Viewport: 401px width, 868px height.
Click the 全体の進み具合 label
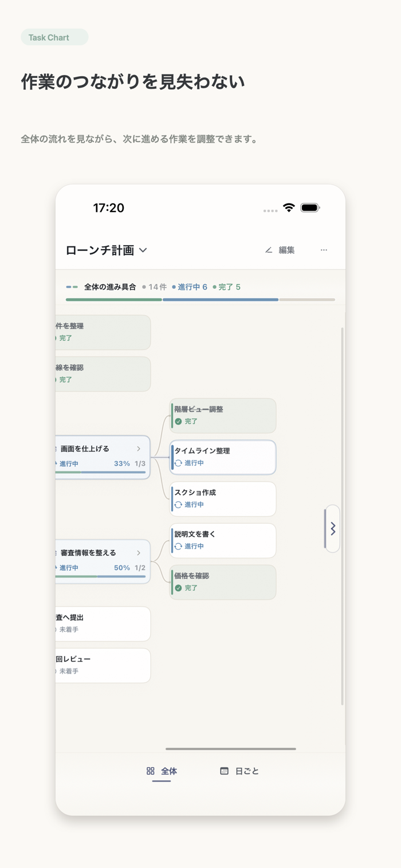click(110, 287)
